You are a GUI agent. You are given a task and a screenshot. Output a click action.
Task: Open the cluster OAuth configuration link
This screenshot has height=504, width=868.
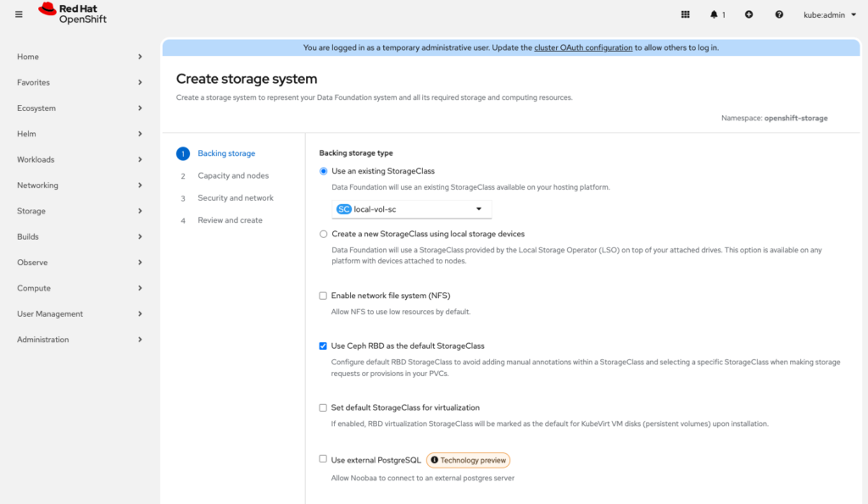tap(583, 47)
